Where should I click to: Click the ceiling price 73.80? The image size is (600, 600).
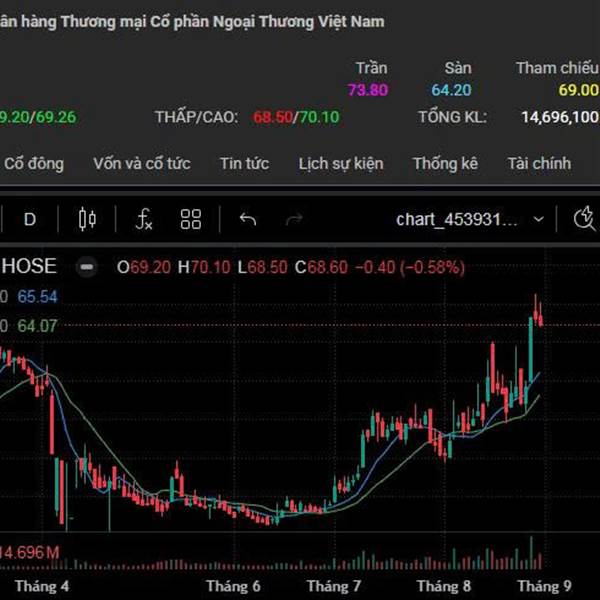(x=368, y=90)
